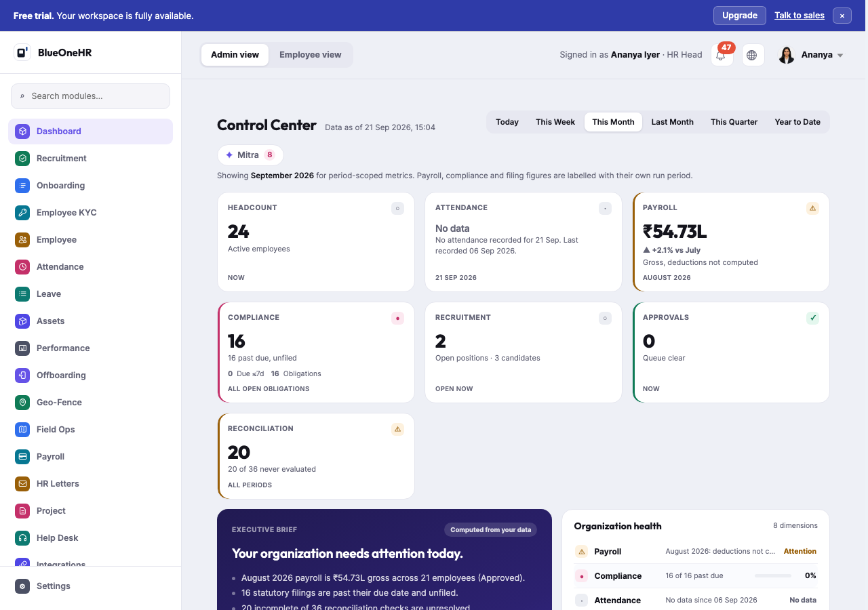Click the Onboarding sidebar icon
Image resolution: width=868 pixels, height=610 pixels.
click(22, 185)
